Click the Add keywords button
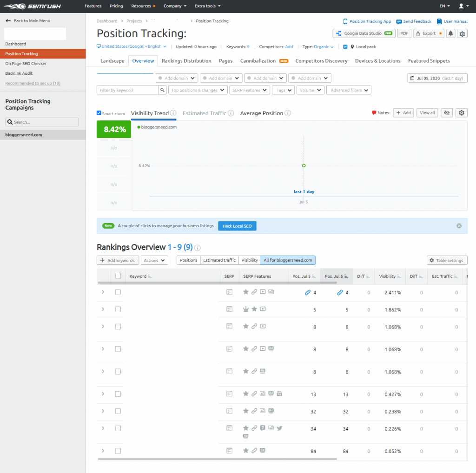476x473 pixels. [118, 260]
